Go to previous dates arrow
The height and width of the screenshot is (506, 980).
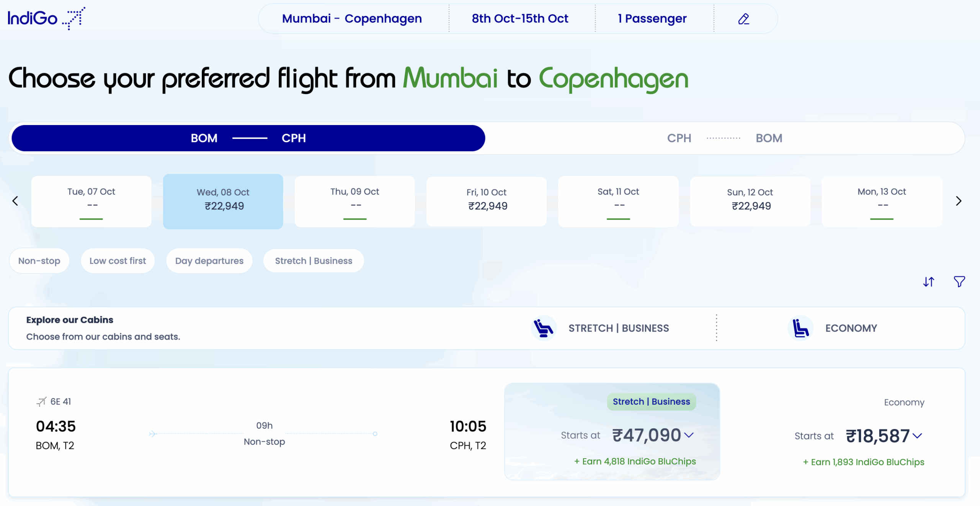(x=15, y=201)
